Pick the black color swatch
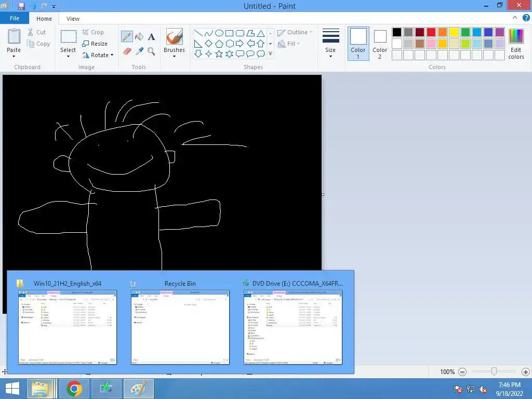Image resolution: width=532 pixels, height=399 pixels. pyautogui.click(x=397, y=32)
